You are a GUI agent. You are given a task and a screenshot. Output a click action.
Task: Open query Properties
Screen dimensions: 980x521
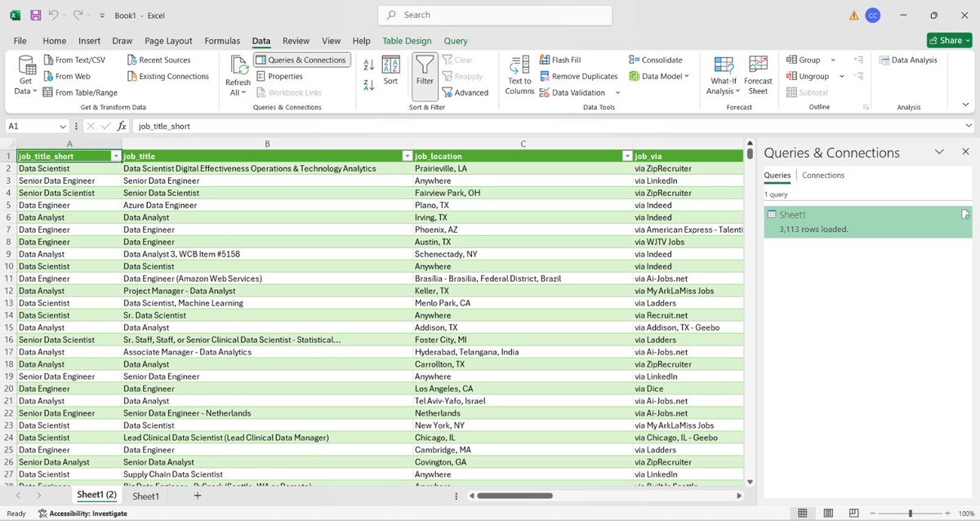pos(279,76)
